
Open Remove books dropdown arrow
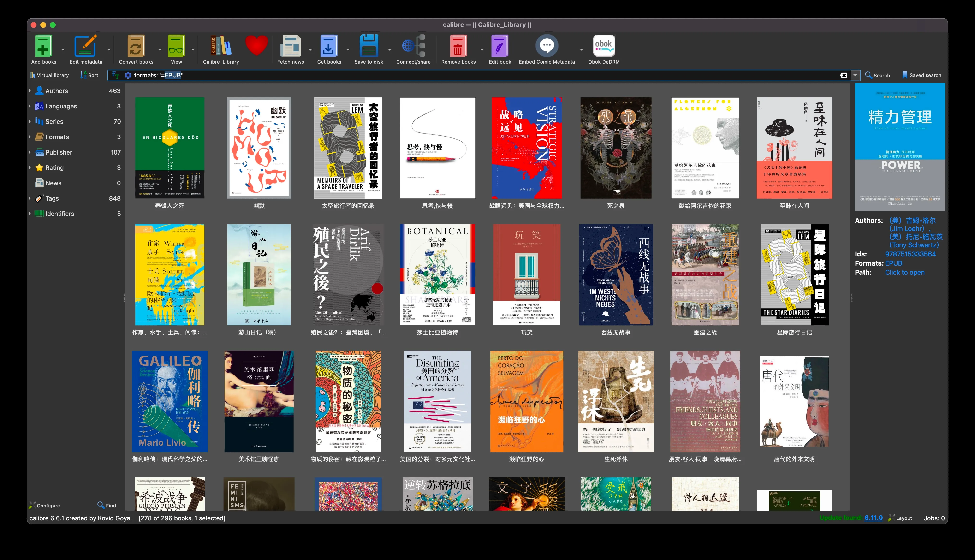click(482, 50)
